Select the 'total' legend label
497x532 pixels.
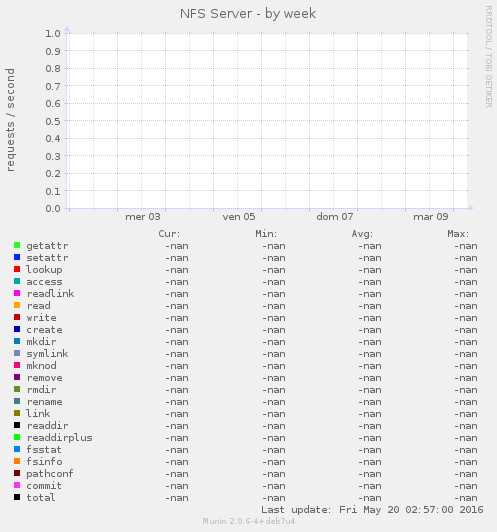41,497
